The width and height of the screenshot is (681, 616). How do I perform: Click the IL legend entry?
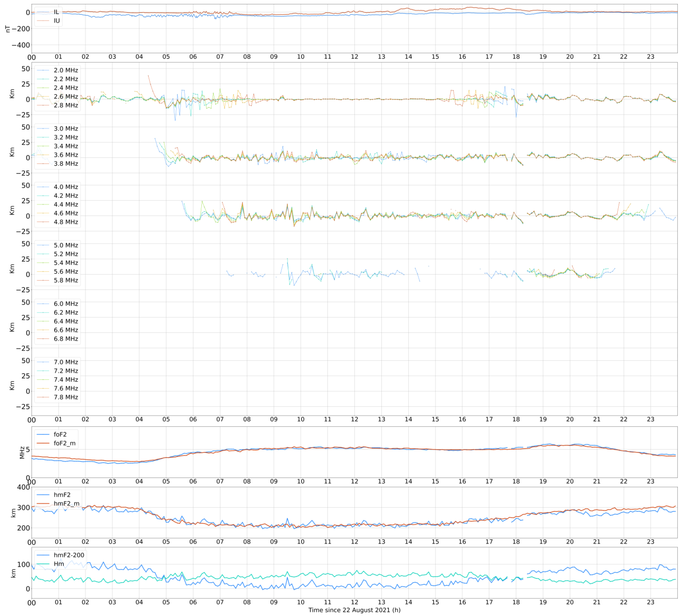click(56, 12)
